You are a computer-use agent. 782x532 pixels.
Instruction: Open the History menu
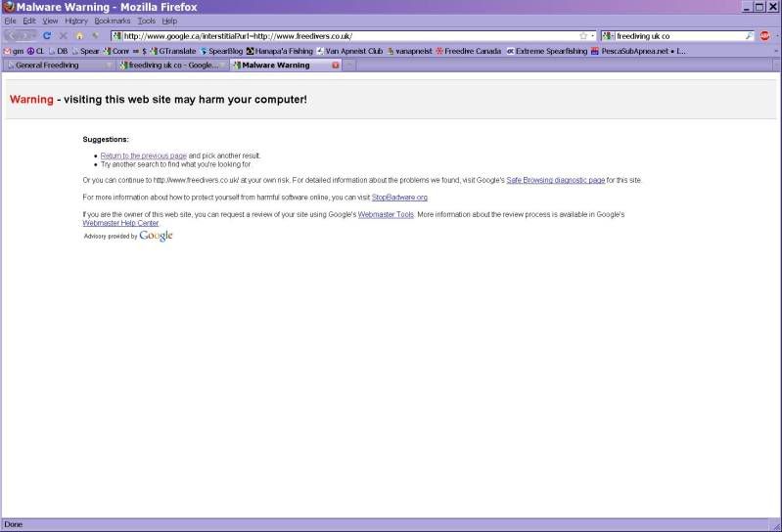pyautogui.click(x=75, y=21)
